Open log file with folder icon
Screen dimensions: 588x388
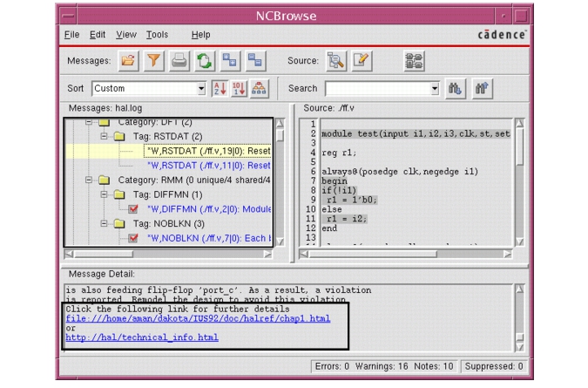click(128, 60)
